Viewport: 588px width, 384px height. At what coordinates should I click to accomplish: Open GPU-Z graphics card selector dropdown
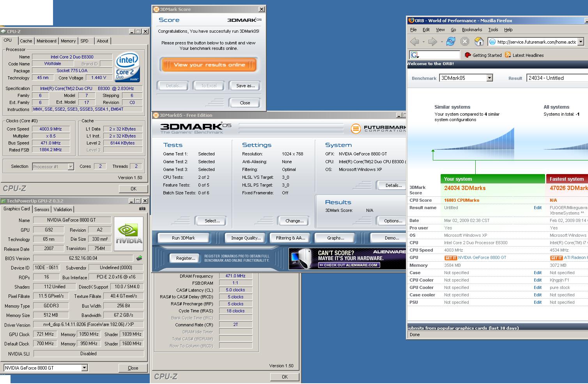tap(84, 368)
